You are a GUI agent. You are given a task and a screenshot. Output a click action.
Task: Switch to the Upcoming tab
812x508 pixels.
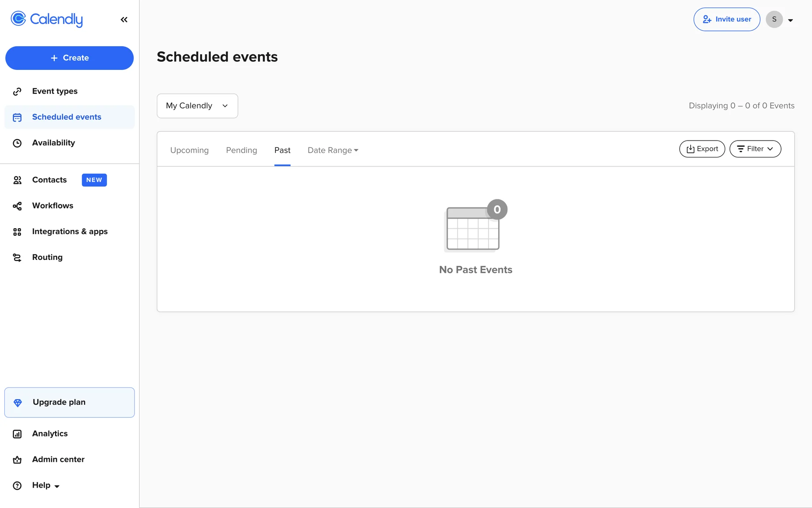click(189, 150)
